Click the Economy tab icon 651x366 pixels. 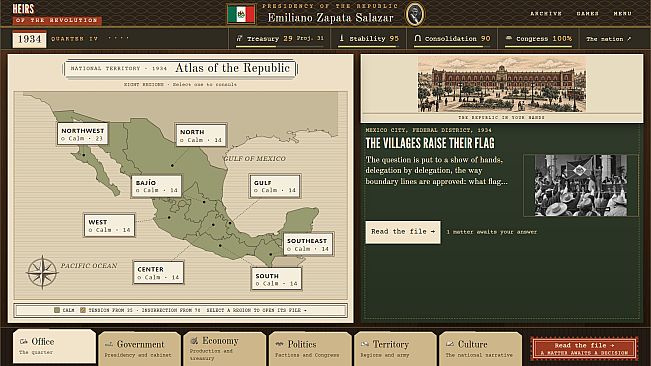194,341
